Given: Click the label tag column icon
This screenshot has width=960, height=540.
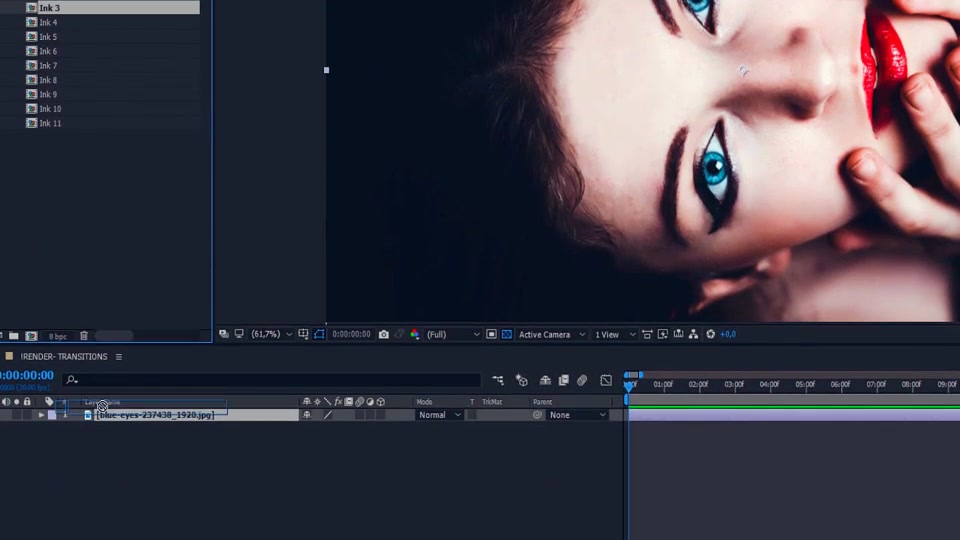Looking at the screenshot, I should [49, 402].
